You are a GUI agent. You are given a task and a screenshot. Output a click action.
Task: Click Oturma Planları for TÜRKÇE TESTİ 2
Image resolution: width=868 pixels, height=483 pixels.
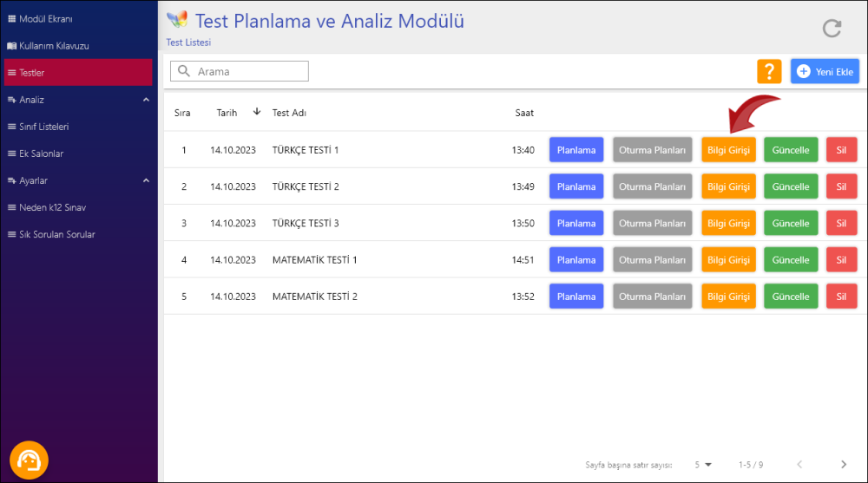click(x=653, y=186)
